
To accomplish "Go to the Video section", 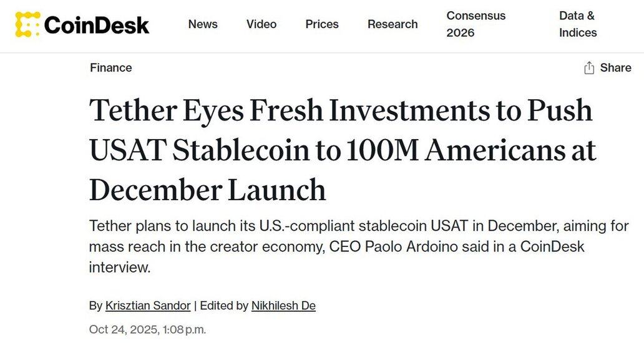I will pyautogui.click(x=261, y=24).
